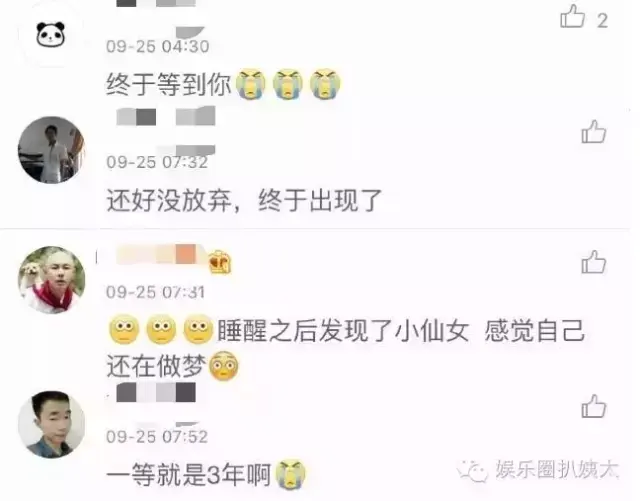Open avatar of man holding dog
Viewport: 640px width, 501px height.
[51, 279]
